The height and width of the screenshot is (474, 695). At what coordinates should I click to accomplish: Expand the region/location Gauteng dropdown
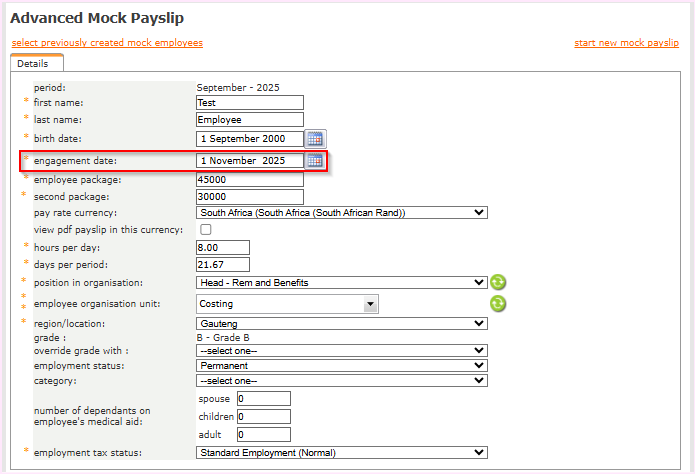tap(342, 324)
